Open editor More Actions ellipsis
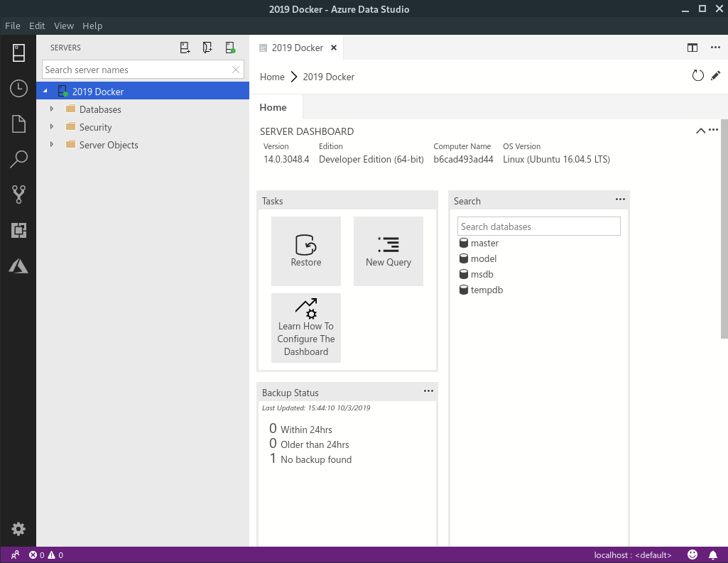728x563 pixels. [715, 48]
